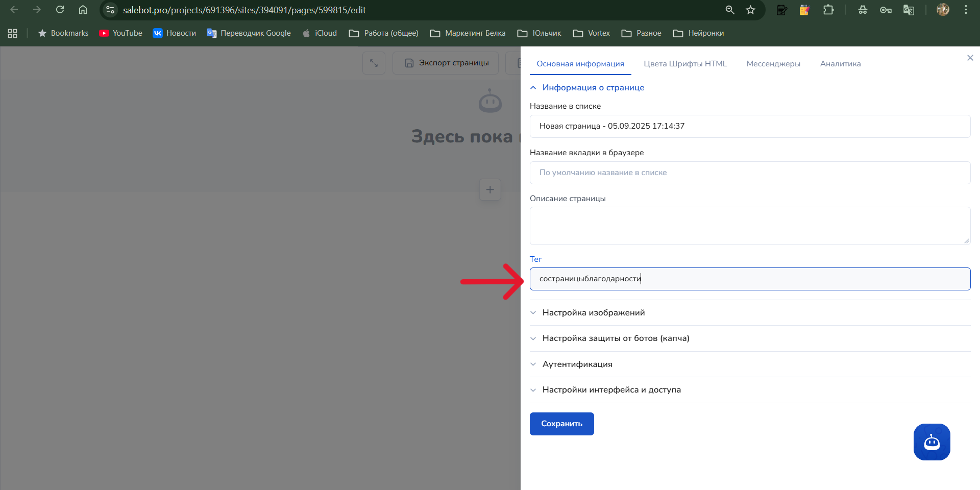This screenshot has width=980, height=490.
Task: Open the Аналитика tab
Action: click(840, 63)
